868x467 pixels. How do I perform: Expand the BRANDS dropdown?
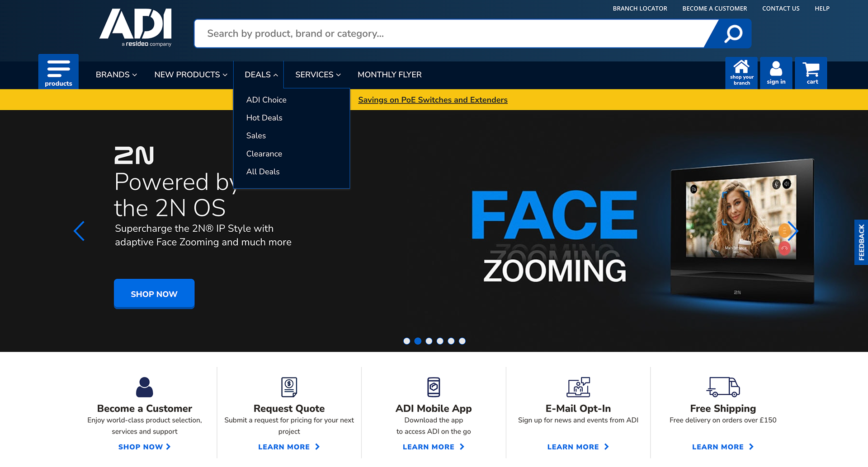pyautogui.click(x=116, y=75)
